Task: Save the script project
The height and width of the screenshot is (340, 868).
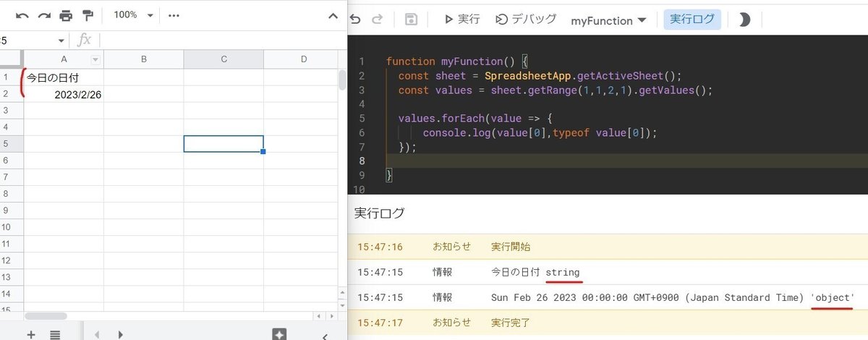Action: pos(411,20)
